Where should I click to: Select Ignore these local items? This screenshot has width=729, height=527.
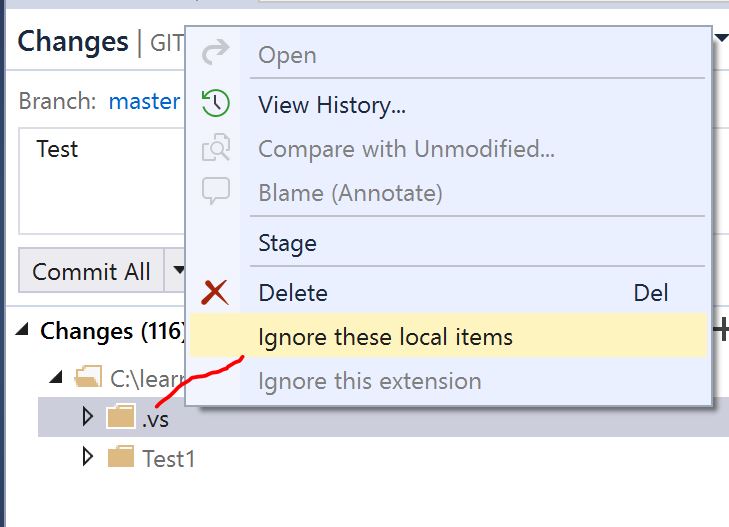385,337
